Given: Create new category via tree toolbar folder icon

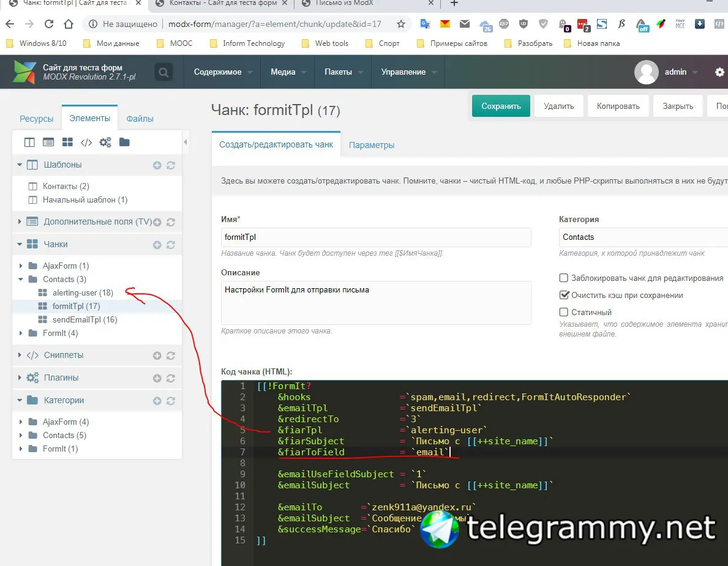Looking at the screenshot, I should [x=124, y=142].
